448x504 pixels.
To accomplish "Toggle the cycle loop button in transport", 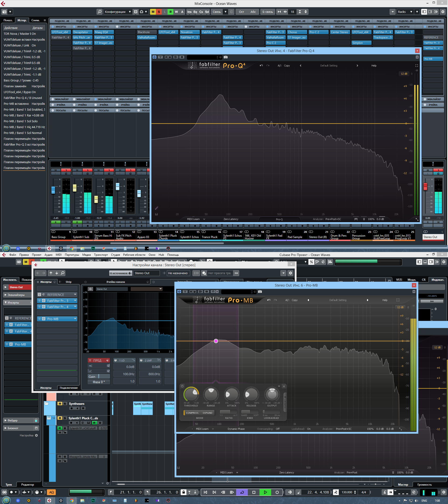I will (x=242, y=492).
